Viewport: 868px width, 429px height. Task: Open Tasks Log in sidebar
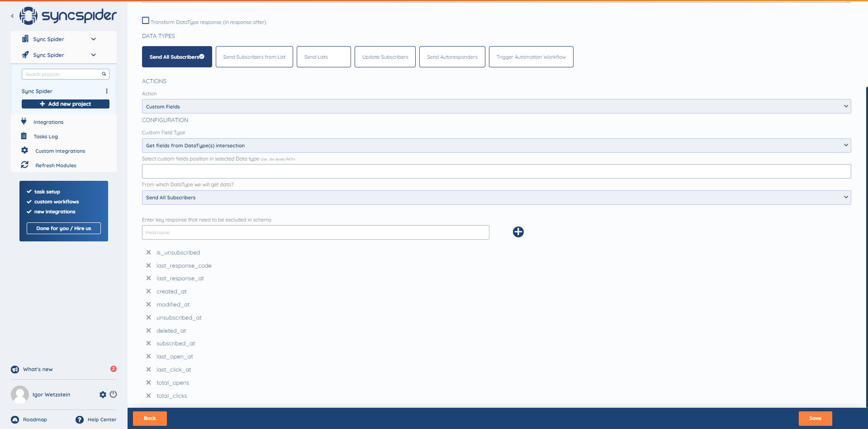(46, 137)
